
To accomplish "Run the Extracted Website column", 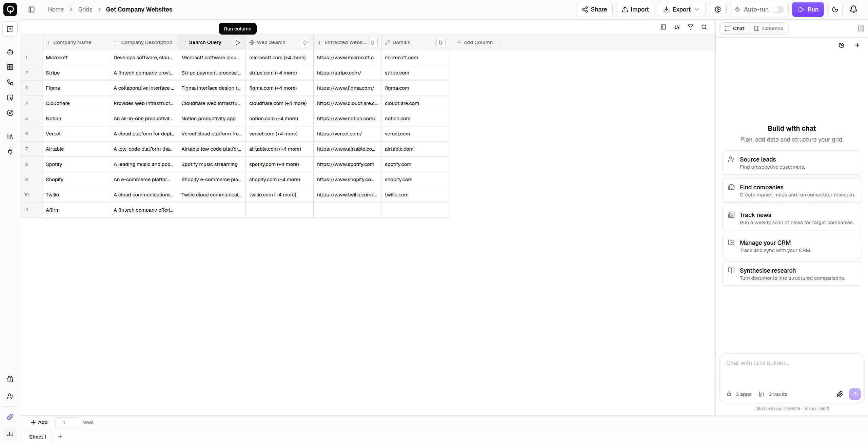I will (373, 42).
